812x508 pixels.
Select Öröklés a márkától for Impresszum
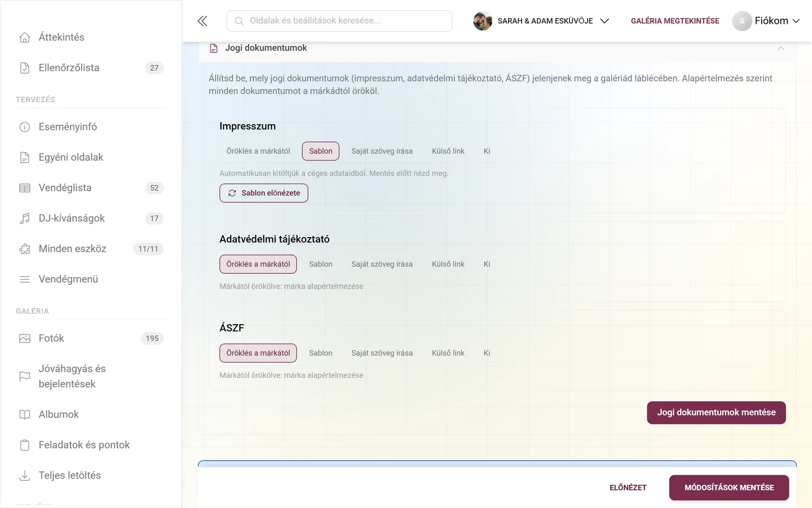click(258, 151)
